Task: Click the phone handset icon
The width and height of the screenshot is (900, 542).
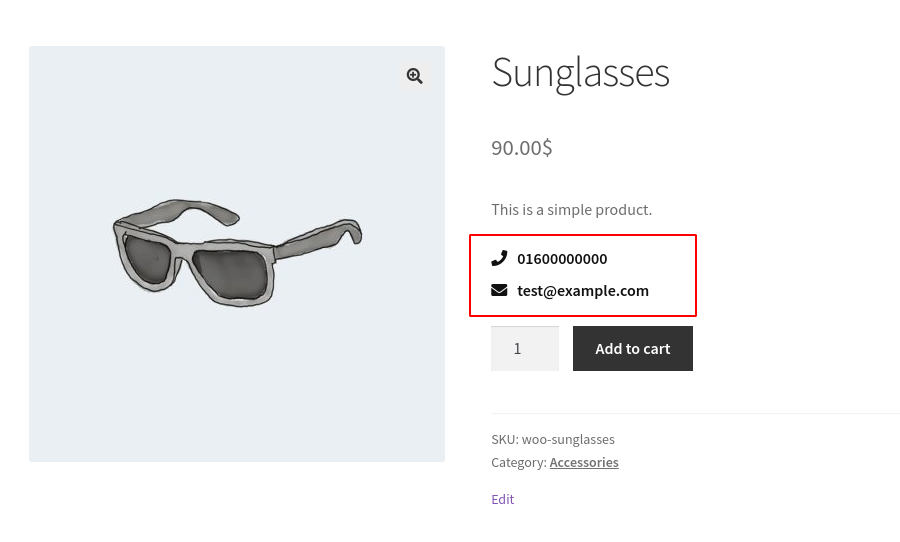Action: point(499,258)
